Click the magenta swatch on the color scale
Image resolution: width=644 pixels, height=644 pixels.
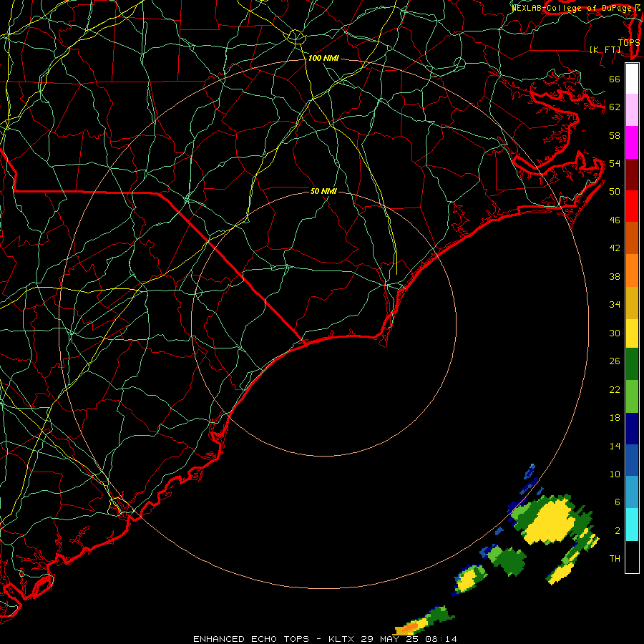coord(632,142)
